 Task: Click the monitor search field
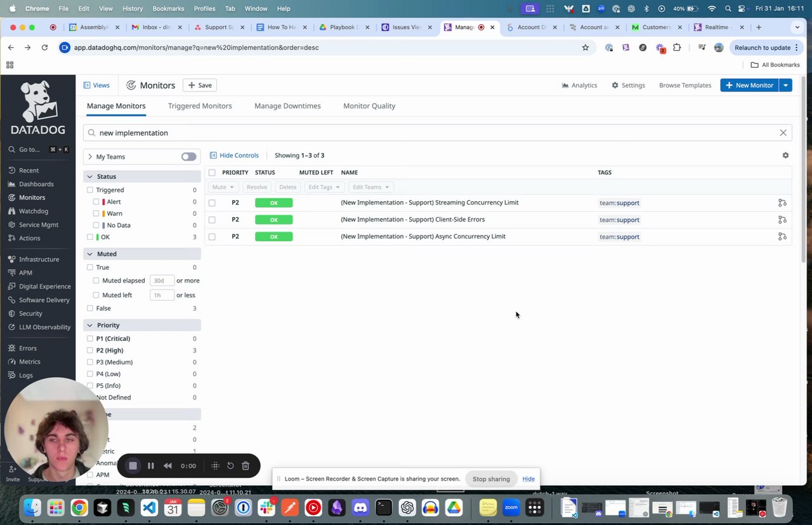pyautogui.click(x=437, y=133)
